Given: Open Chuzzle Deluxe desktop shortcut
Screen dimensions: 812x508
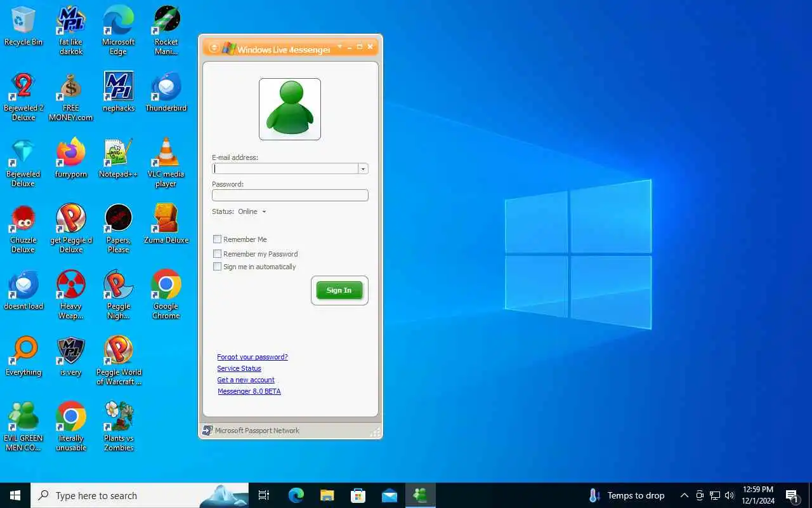Looking at the screenshot, I should (23, 229).
